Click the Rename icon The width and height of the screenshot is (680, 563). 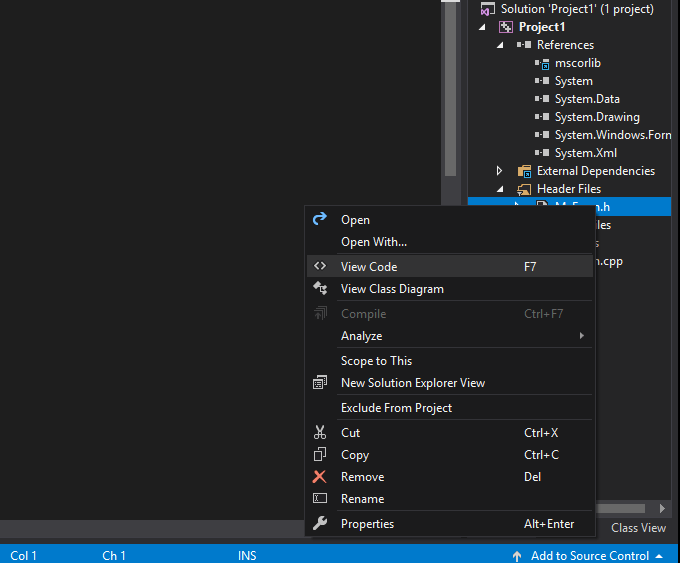coord(320,498)
